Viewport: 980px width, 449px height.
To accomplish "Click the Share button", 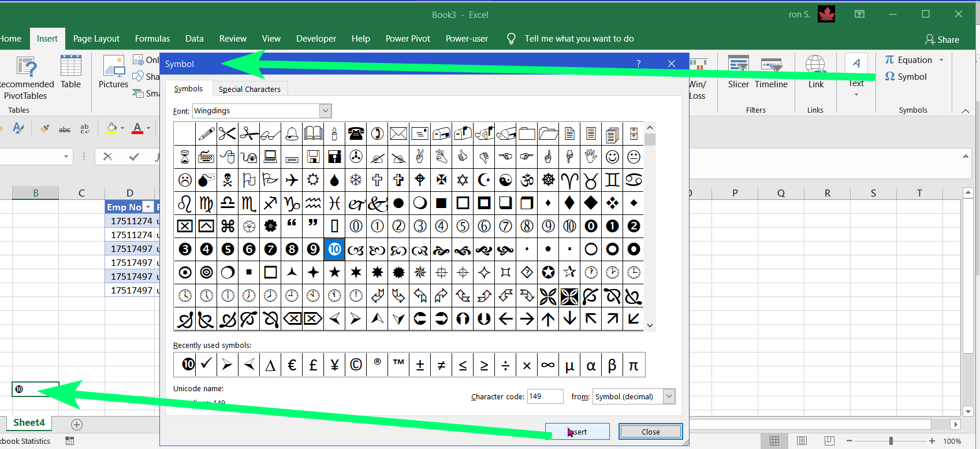I will 942,39.
